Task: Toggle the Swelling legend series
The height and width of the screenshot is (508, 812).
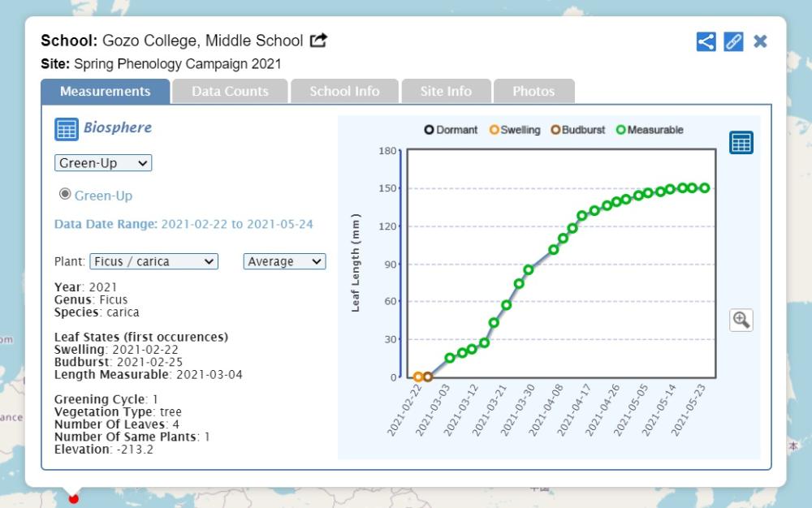Action: click(x=515, y=130)
